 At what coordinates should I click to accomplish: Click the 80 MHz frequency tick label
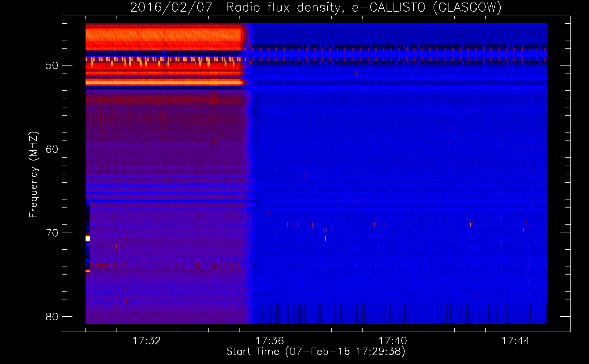[52, 317]
